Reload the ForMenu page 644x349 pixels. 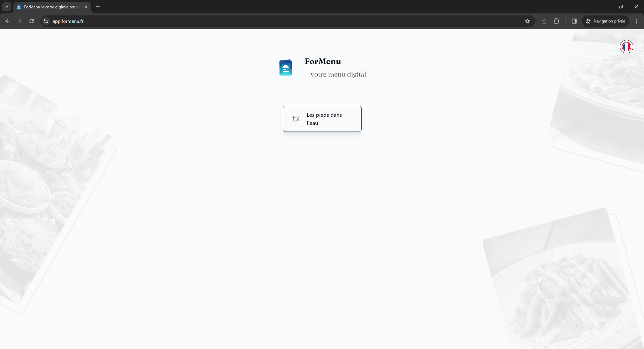(x=32, y=21)
